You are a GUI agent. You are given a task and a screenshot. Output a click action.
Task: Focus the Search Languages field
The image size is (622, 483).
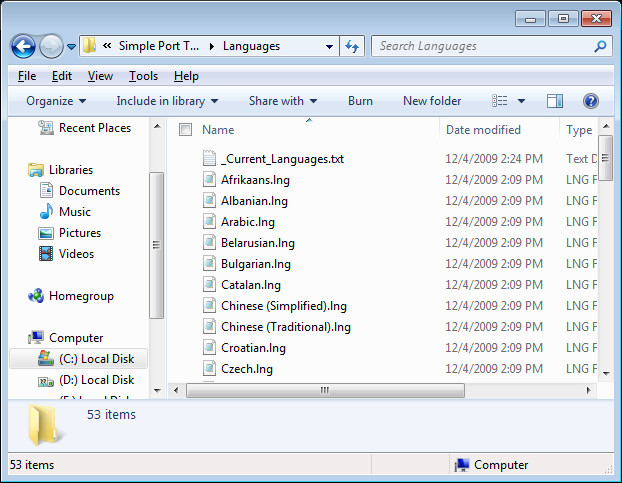click(x=491, y=46)
